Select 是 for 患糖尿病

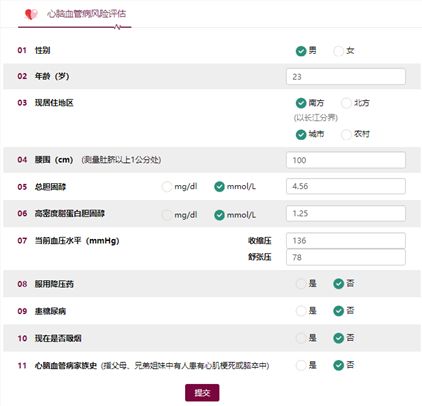[x=301, y=311]
